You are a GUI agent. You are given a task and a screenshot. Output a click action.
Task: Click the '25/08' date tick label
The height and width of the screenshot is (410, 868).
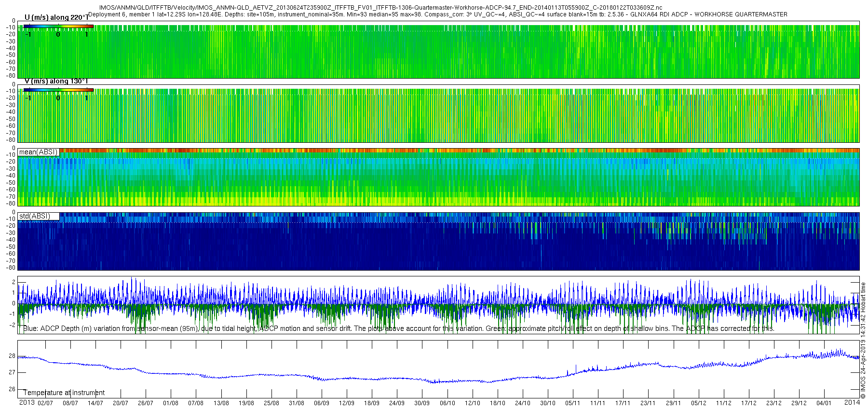coord(271,403)
